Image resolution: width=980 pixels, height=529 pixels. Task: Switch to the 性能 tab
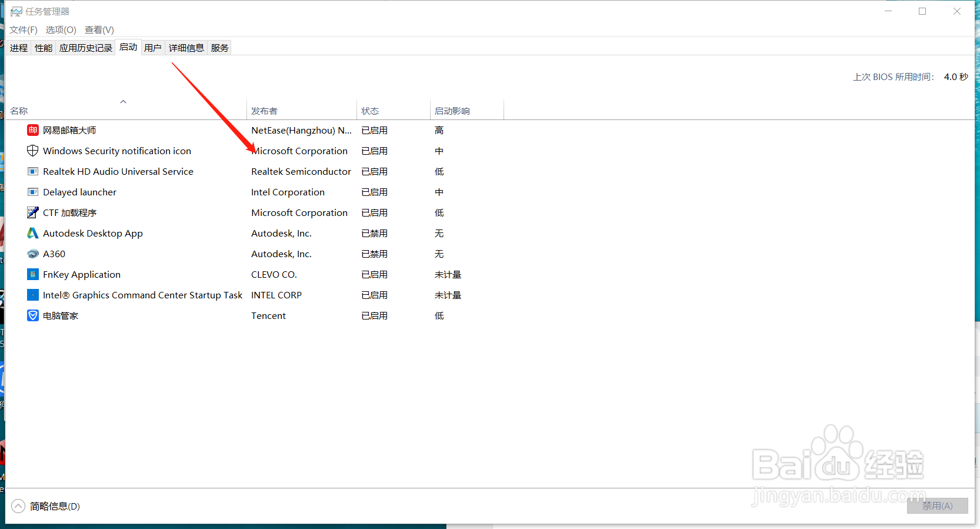pos(44,48)
